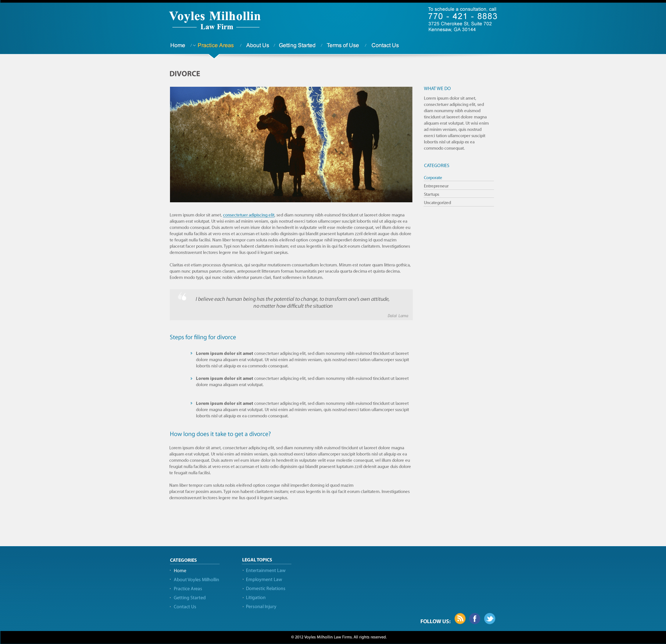Navigate to Contact Us in header
The height and width of the screenshot is (644, 666).
(385, 45)
